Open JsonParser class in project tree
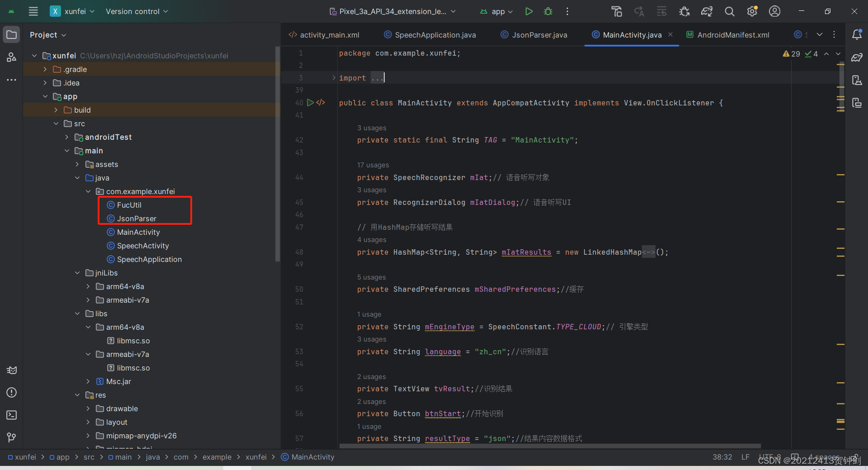 [132, 218]
